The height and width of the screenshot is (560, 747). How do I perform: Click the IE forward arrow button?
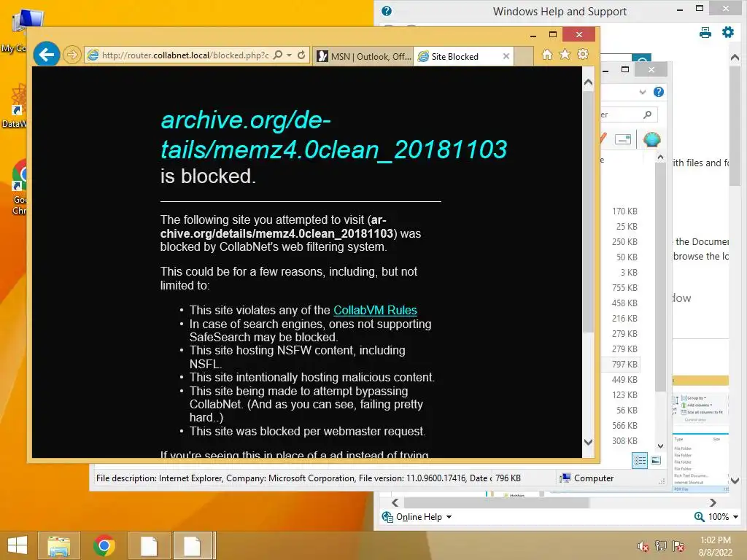(x=72, y=55)
